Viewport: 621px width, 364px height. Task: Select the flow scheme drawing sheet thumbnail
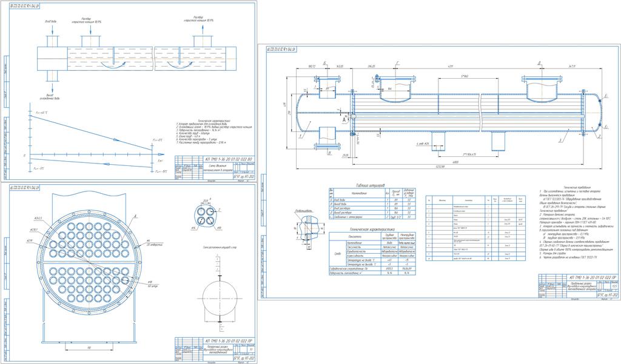point(129,91)
